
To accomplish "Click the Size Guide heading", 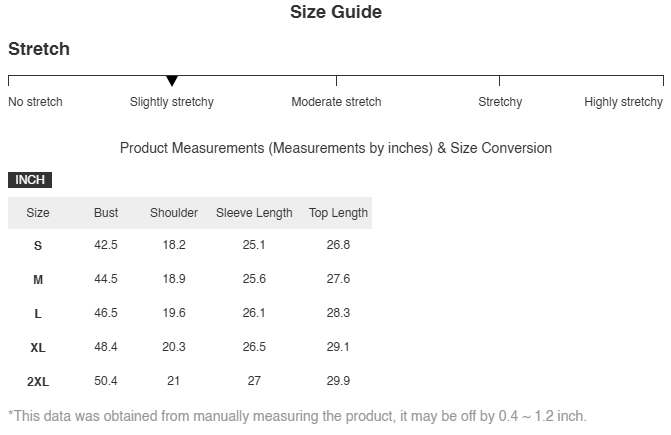I will click(336, 13).
